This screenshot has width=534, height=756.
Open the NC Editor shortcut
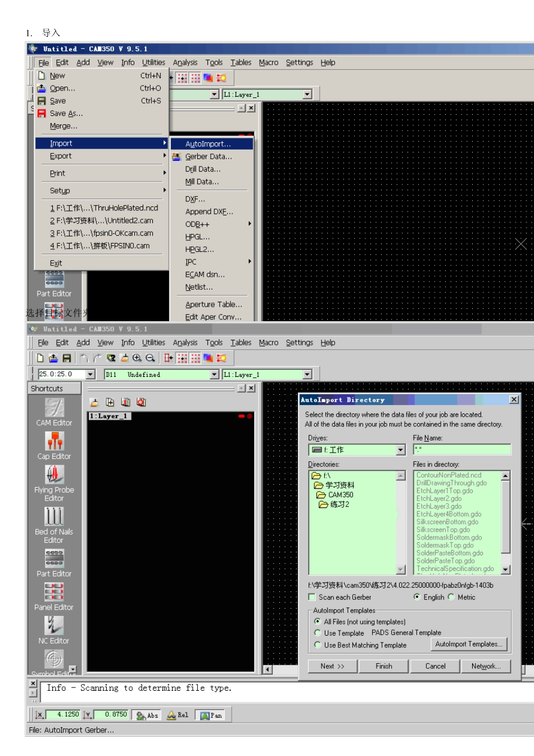[55, 630]
